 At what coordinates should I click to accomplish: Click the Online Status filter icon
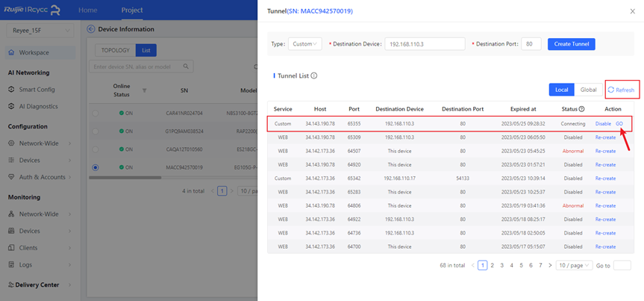point(144,90)
